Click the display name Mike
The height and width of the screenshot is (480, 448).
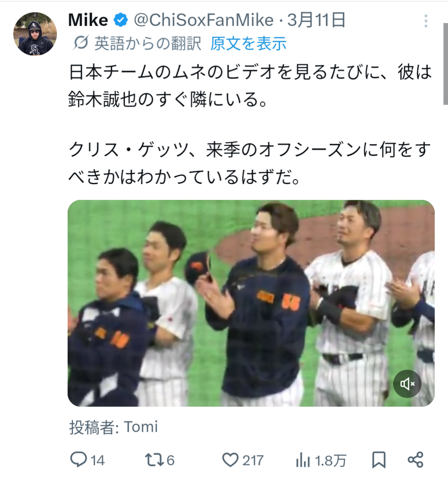pyautogui.click(x=88, y=20)
